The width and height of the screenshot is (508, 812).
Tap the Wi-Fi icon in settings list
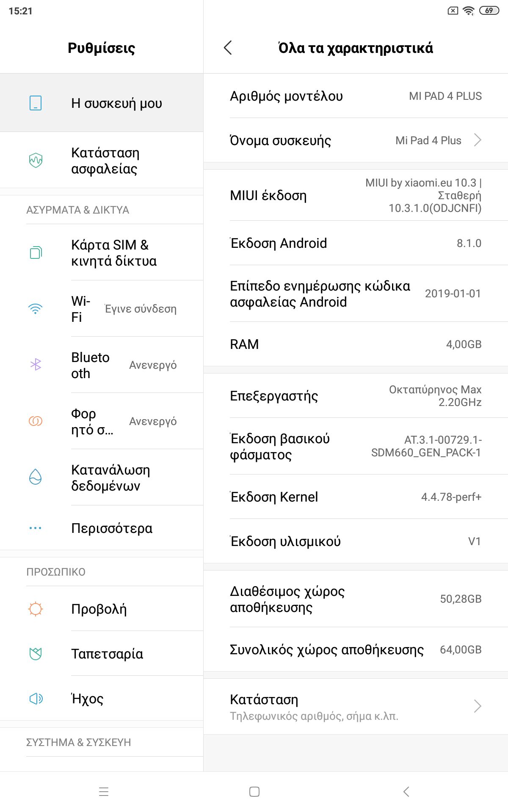[36, 309]
